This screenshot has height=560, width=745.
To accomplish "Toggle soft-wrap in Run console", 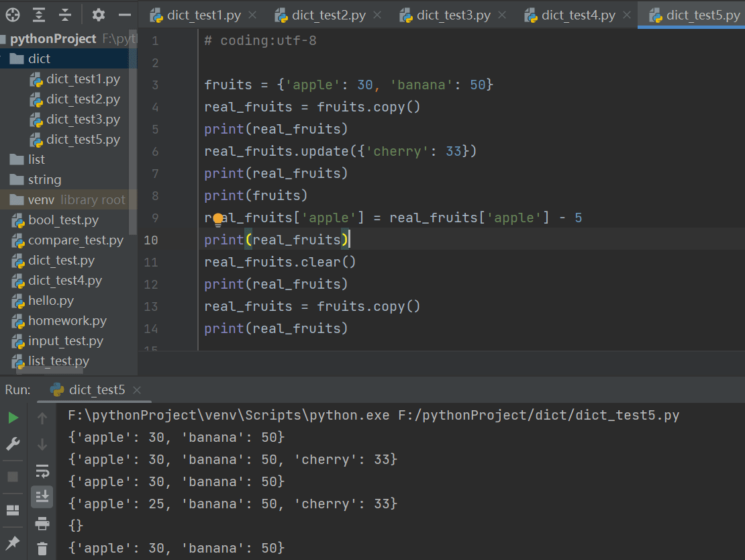I will [42, 471].
